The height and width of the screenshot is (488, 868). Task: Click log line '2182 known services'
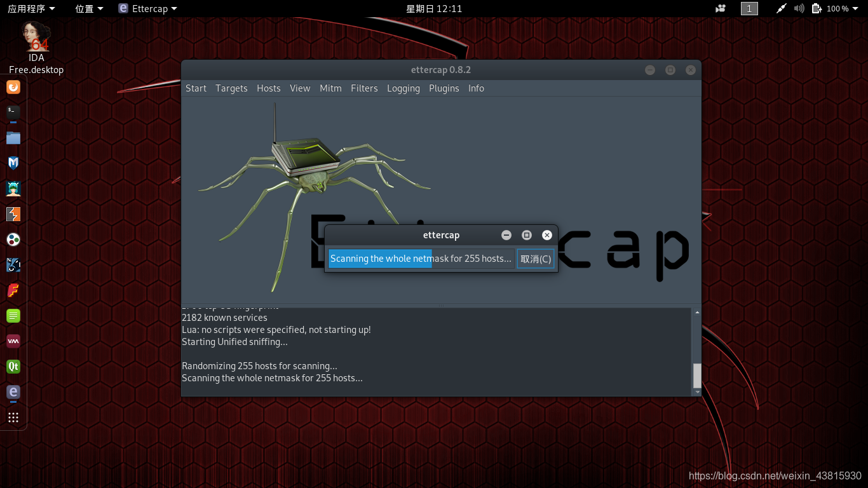coord(224,318)
